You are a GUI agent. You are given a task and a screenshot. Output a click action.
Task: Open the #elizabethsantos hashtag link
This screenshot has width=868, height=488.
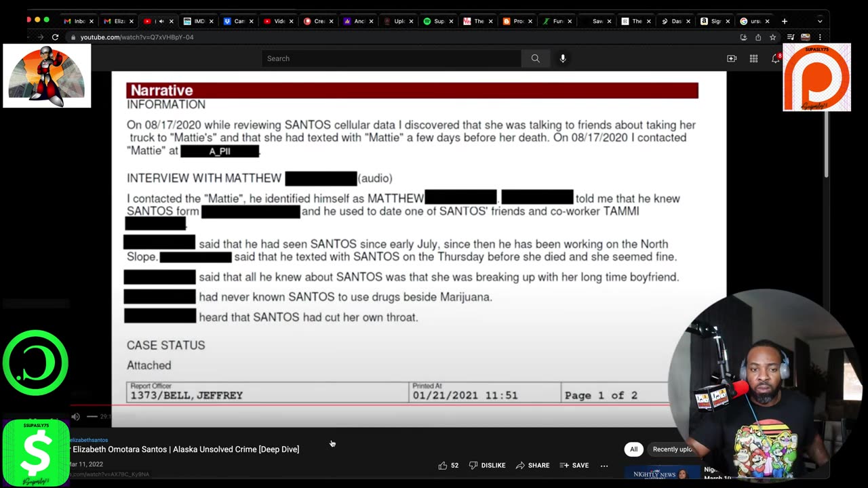coord(89,440)
